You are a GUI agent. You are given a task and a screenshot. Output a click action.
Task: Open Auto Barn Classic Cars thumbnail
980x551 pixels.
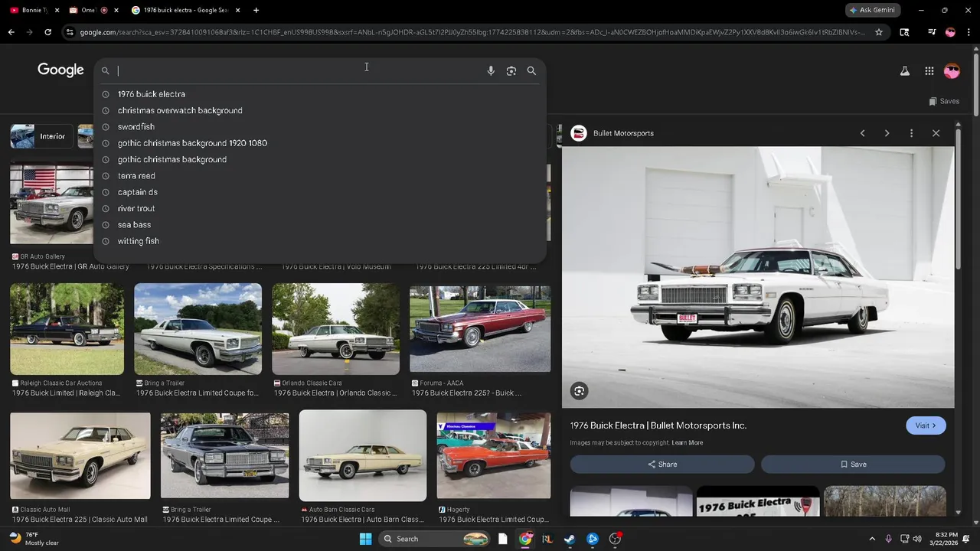click(363, 455)
